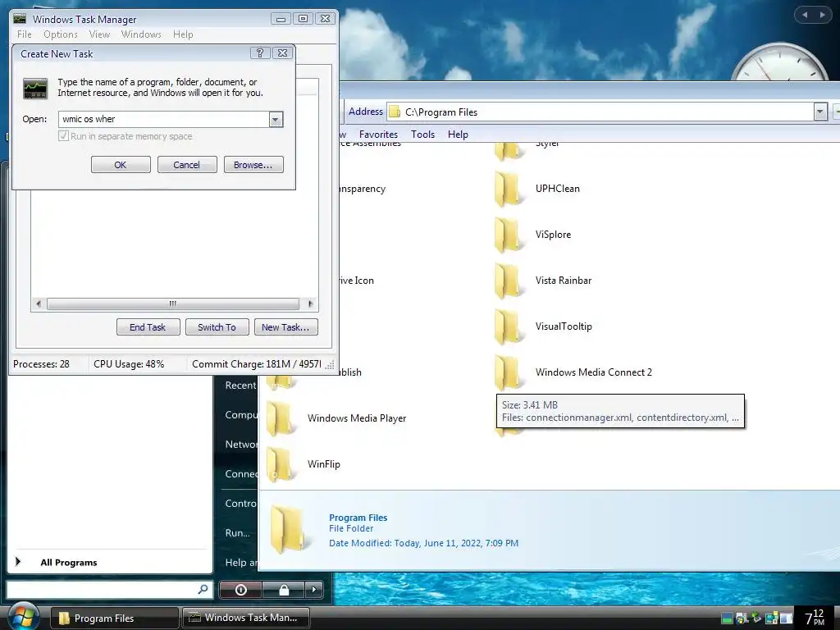Click the sidebar previous gadget arrow

point(804,15)
